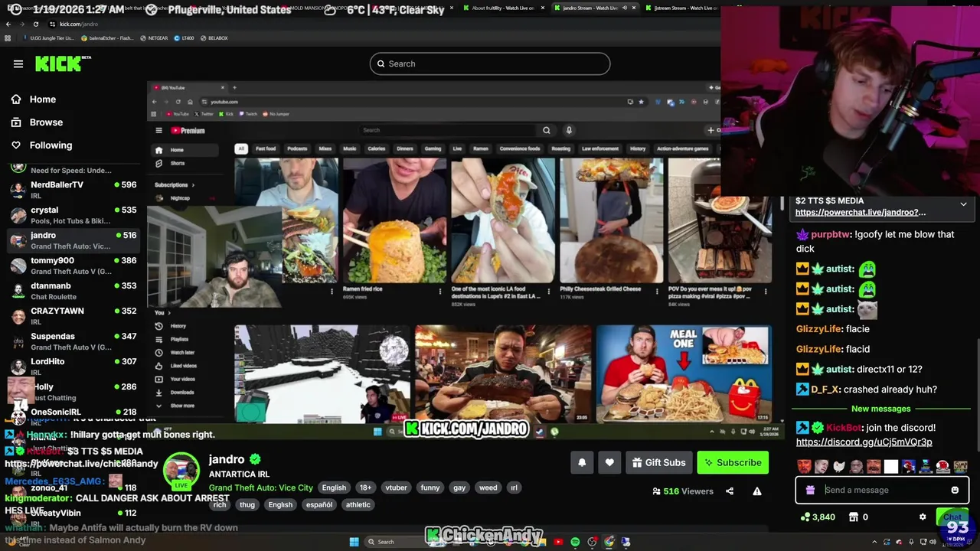Open Ramen fried rice video thumbnail
The width and height of the screenshot is (980, 551).
point(395,220)
